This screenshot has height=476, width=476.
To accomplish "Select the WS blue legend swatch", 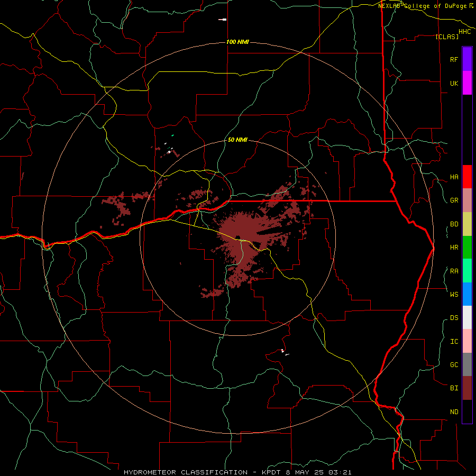I will pyautogui.click(x=467, y=294).
